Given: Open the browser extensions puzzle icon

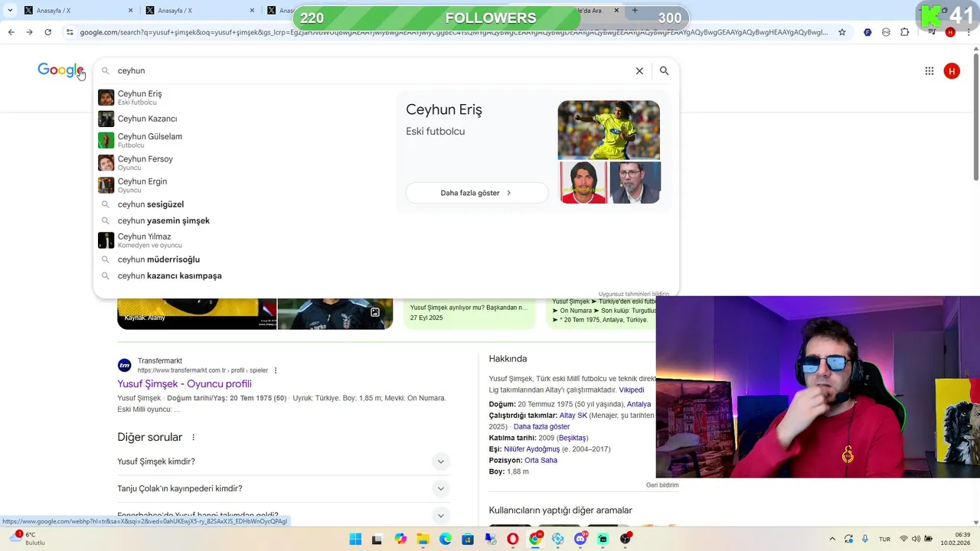Looking at the screenshot, I should pos(904,32).
